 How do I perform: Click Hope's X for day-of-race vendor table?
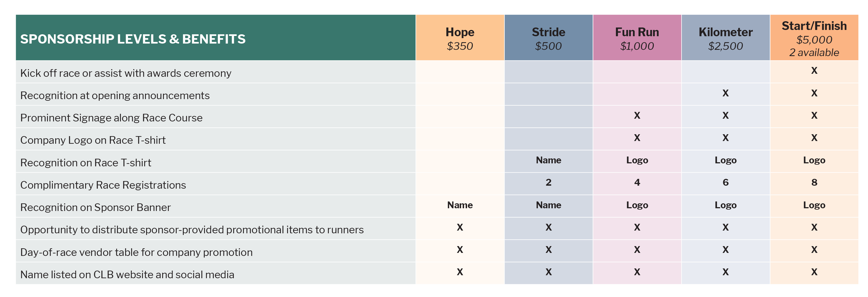(460, 249)
